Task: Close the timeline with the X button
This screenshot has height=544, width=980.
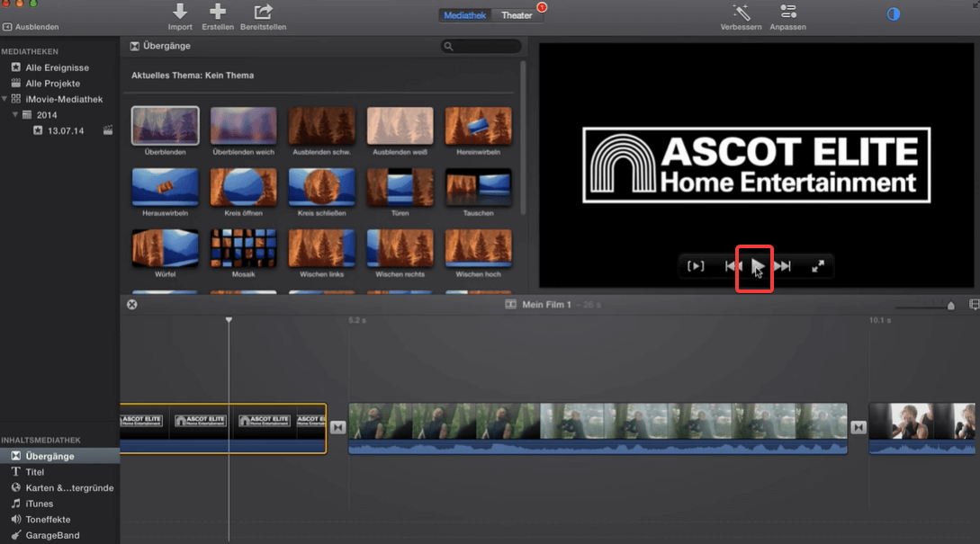Action: 132,304
